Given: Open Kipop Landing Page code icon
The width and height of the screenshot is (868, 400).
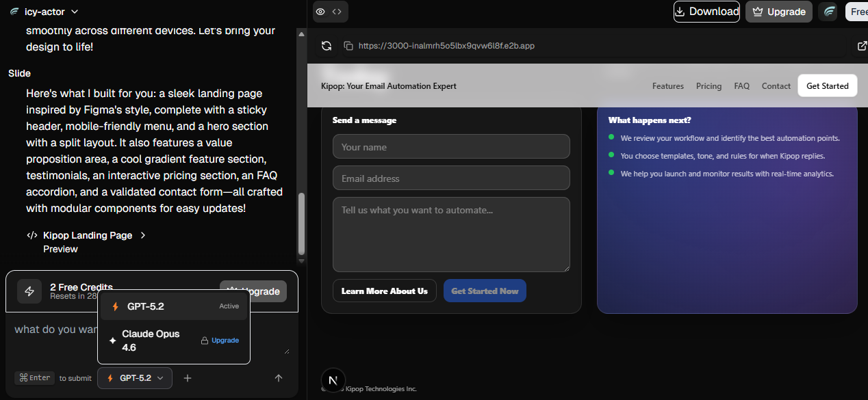Looking at the screenshot, I should point(32,235).
